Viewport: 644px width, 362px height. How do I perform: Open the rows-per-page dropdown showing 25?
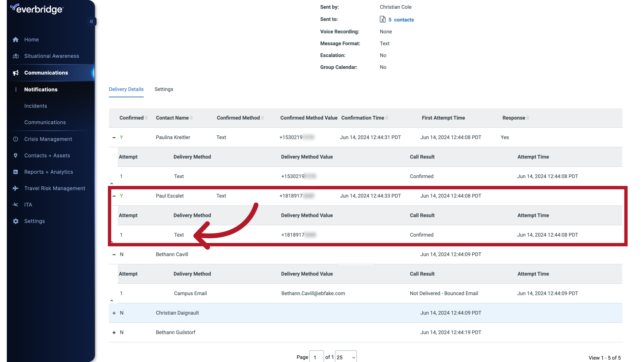pyautogui.click(x=346, y=357)
